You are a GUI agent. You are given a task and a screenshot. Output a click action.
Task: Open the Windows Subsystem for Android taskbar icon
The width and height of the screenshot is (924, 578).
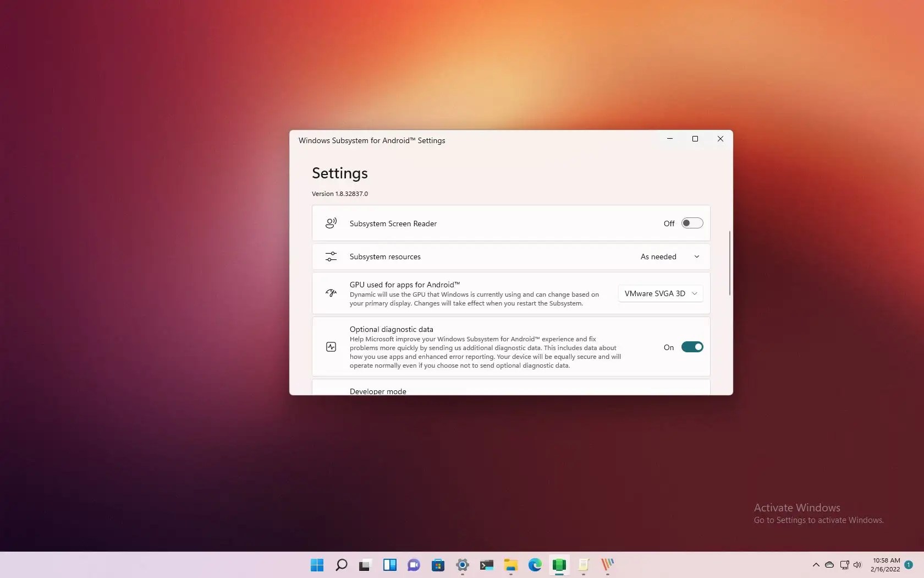coord(559,565)
